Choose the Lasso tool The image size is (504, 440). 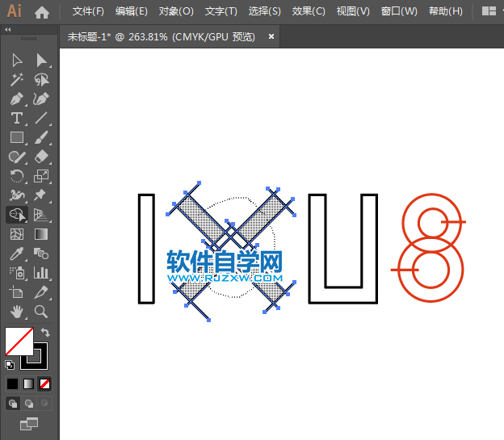[41, 80]
